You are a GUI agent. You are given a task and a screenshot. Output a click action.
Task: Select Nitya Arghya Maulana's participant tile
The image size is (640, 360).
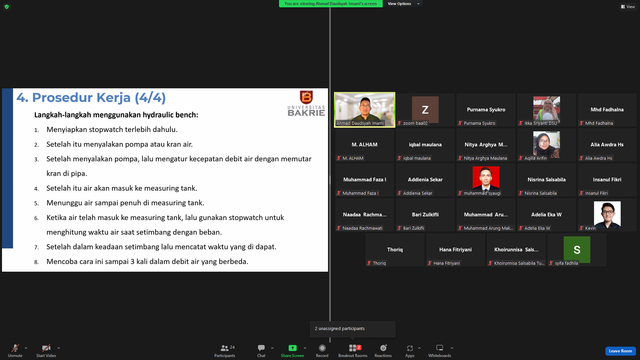pos(486,144)
